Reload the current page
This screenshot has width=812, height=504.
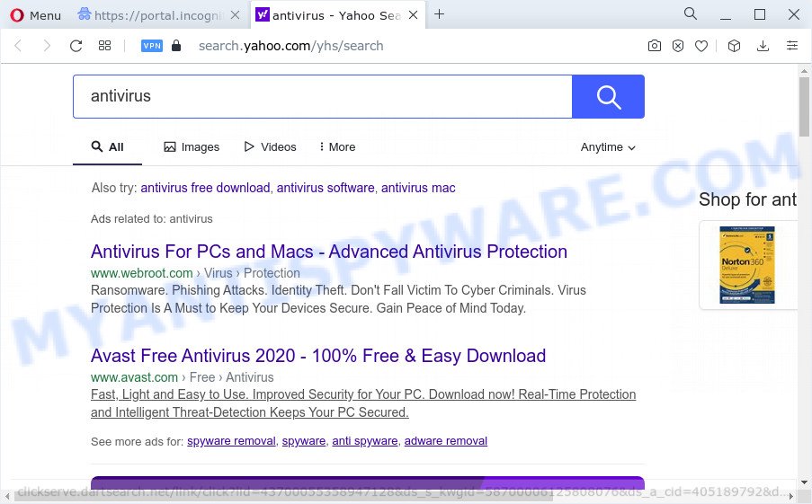pyautogui.click(x=76, y=46)
